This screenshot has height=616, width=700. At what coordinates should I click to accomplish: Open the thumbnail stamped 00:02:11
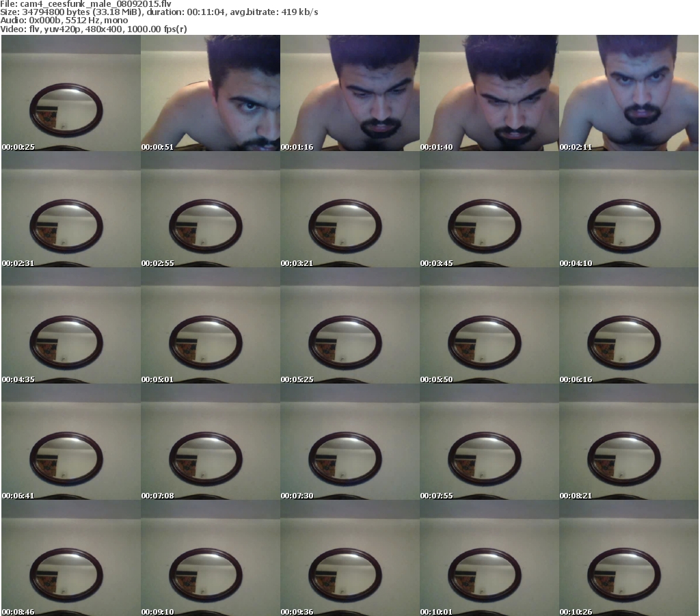click(x=629, y=93)
